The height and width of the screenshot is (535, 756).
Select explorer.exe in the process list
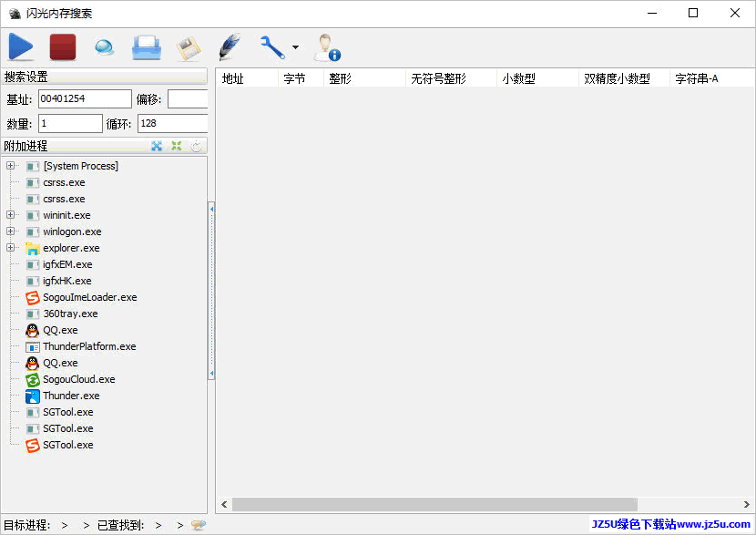[71, 248]
